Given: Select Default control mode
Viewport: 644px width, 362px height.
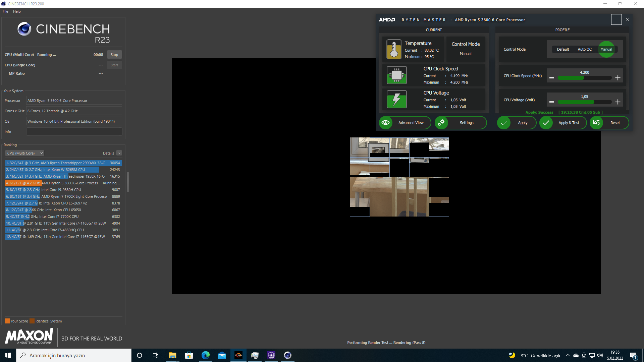Looking at the screenshot, I should [x=563, y=49].
